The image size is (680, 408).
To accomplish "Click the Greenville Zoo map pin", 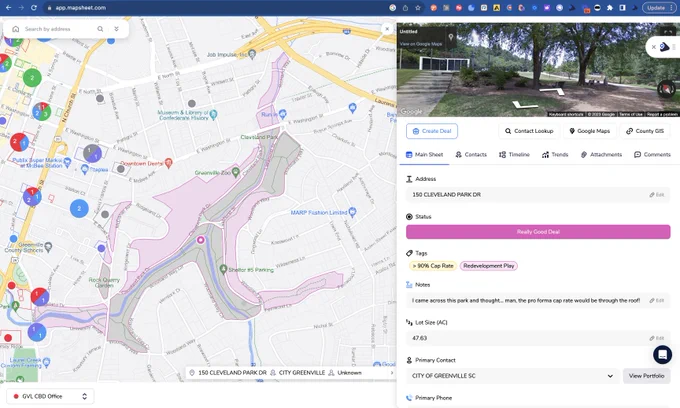I will pos(235,172).
